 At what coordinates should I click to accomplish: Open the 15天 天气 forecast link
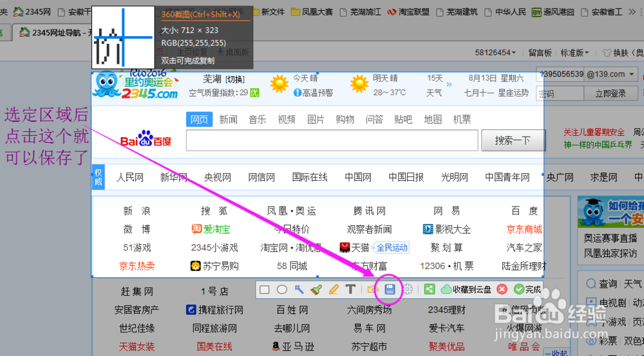click(435, 86)
